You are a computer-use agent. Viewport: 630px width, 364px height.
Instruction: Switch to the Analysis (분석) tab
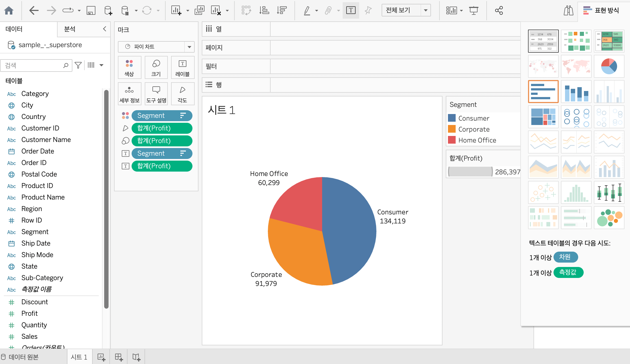70,29
